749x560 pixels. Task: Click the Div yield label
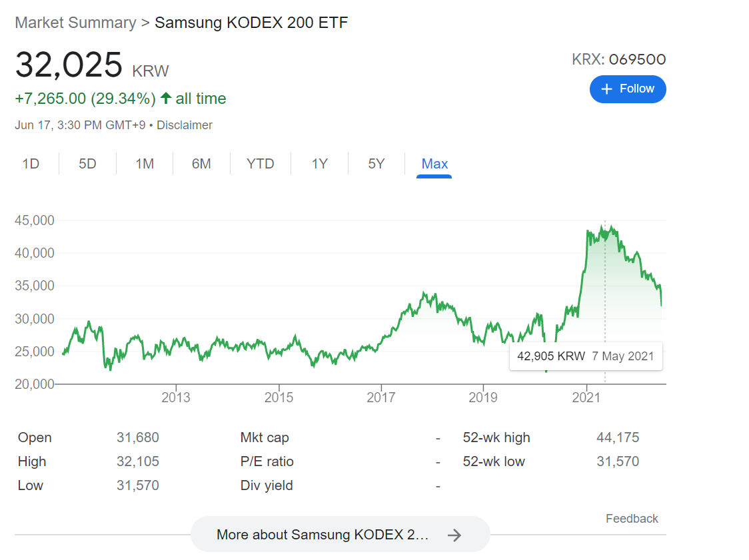(267, 485)
